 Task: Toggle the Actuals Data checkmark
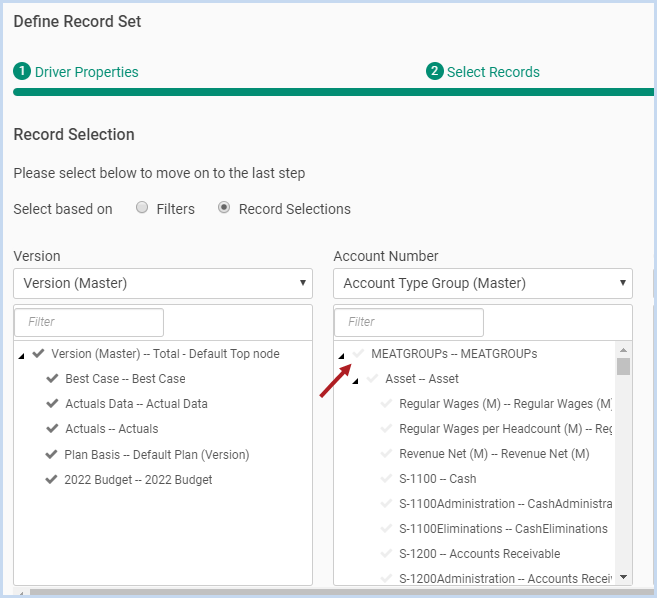coord(52,404)
